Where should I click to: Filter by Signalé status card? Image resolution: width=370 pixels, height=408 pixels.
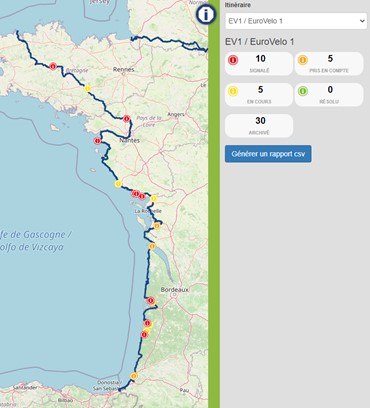pyautogui.click(x=259, y=64)
